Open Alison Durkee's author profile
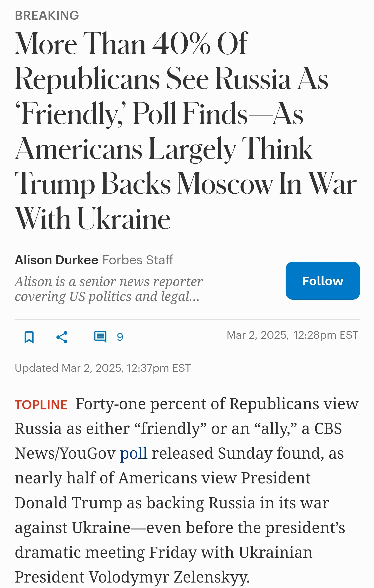The image size is (374, 588). coord(56,260)
